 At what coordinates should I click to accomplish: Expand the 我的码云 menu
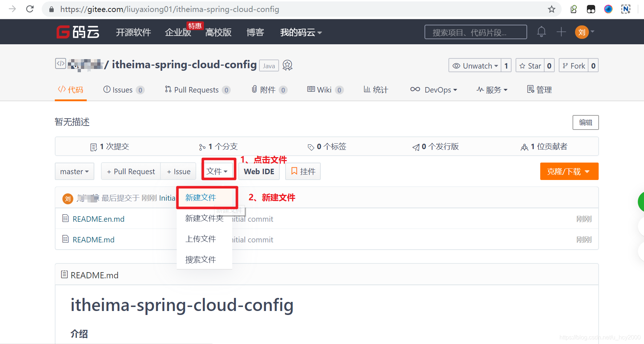click(x=301, y=32)
